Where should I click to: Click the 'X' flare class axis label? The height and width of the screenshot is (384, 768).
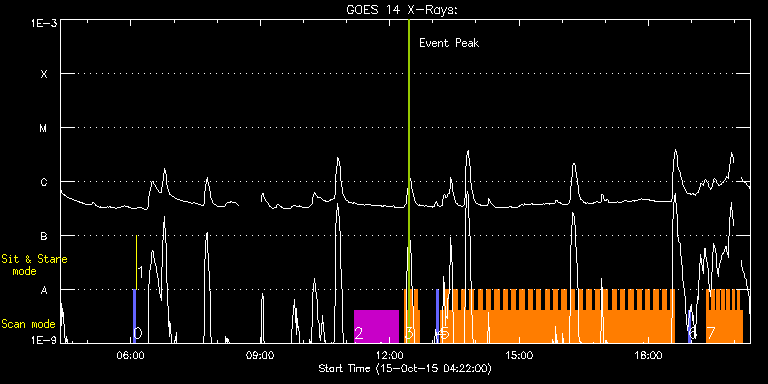pos(44,74)
